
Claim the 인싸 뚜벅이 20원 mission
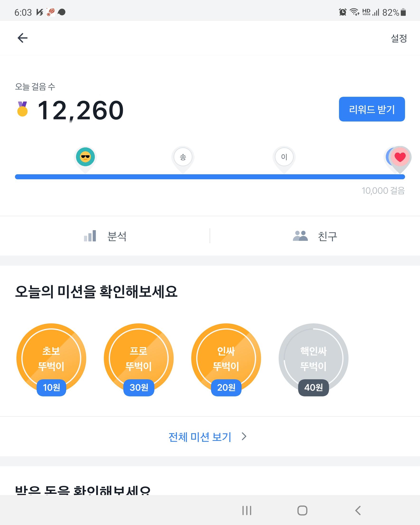click(x=226, y=359)
